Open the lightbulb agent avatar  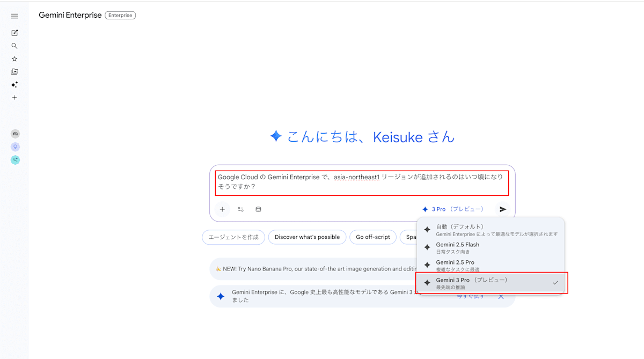pyautogui.click(x=15, y=147)
